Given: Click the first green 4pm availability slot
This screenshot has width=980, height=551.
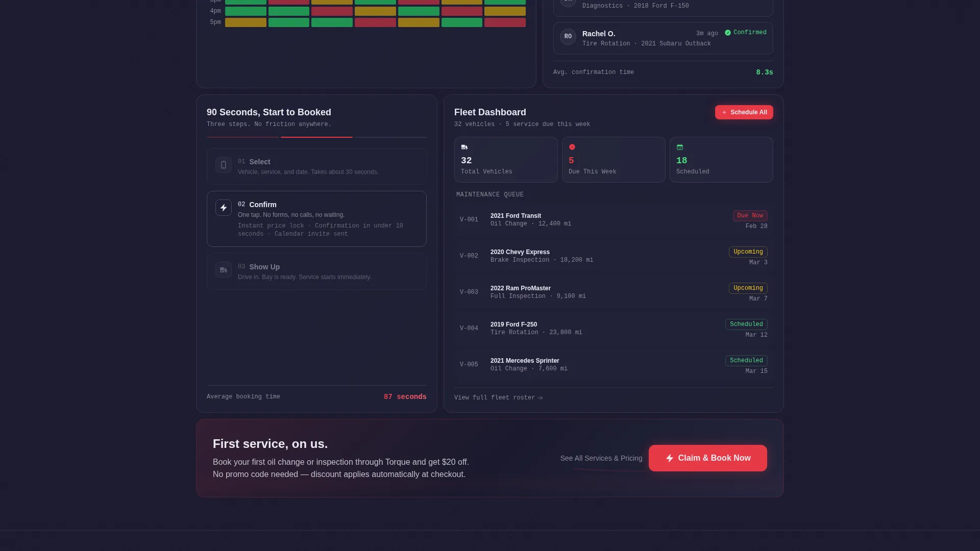Looking at the screenshot, I should pyautogui.click(x=246, y=11).
